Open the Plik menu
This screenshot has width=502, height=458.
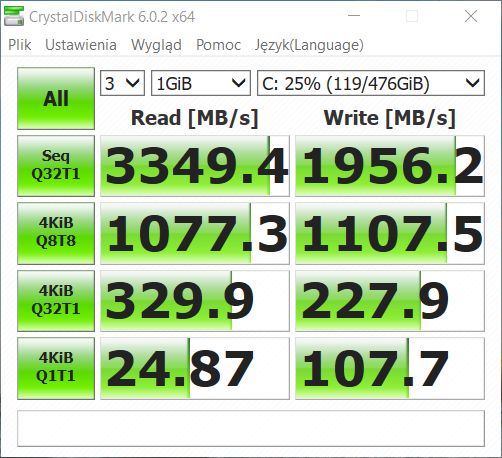click(20, 45)
